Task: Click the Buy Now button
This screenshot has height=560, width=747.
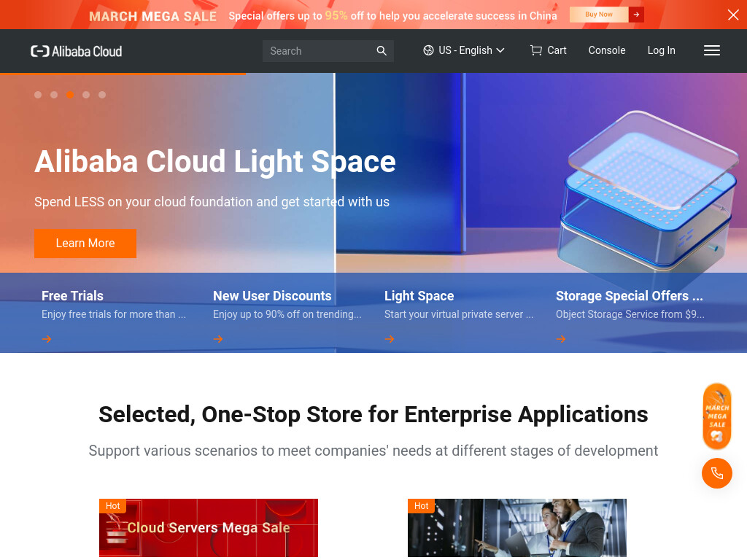Action: point(599,15)
